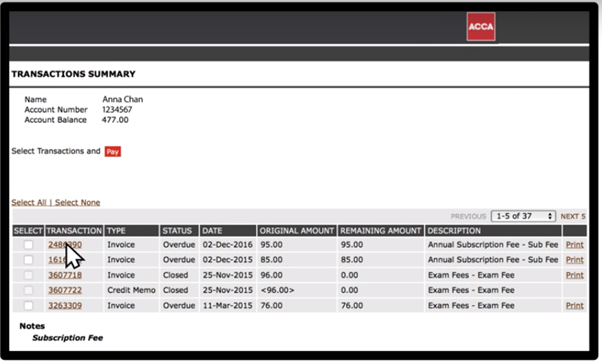The width and height of the screenshot is (602, 362).
Task: Open the 1-5 of 37 page dropdown
Action: (x=523, y=216)
